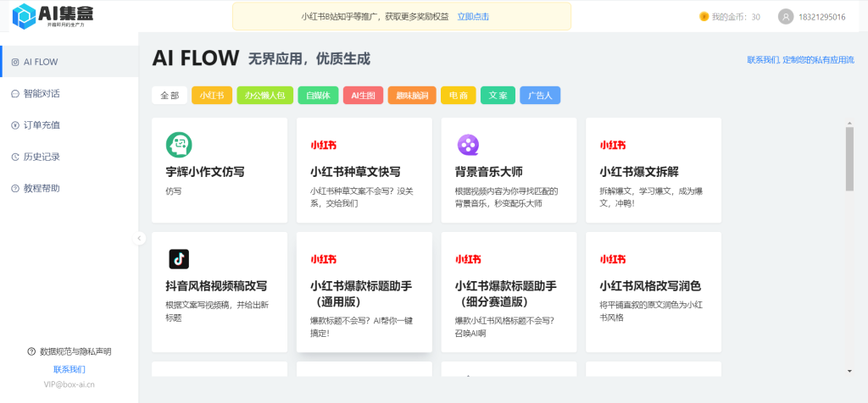Screen dimensions: 868x403
Task: Click the TikTok icon on 抖音风格视频稿改写
Action: pos(178,259)
